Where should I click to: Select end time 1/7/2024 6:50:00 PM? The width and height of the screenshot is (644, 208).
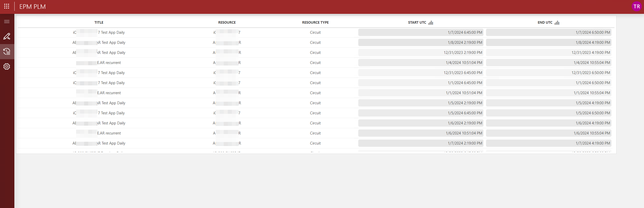549,32
